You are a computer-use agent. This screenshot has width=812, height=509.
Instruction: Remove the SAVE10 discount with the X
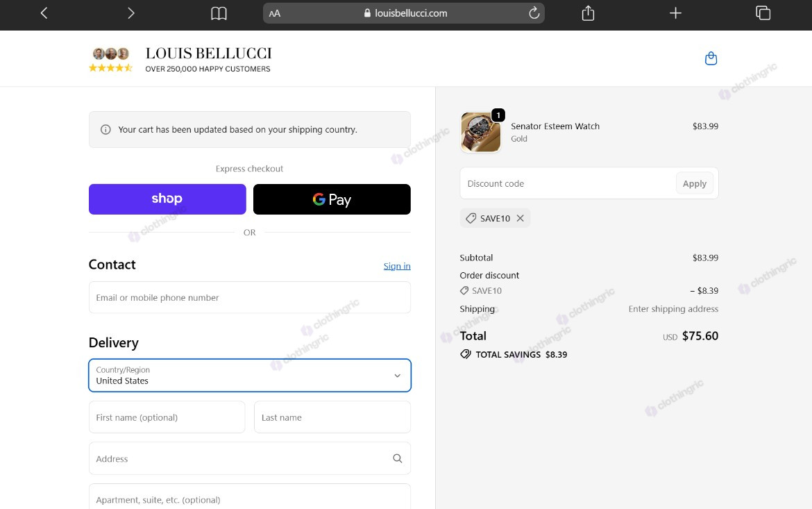click(521, 218)
